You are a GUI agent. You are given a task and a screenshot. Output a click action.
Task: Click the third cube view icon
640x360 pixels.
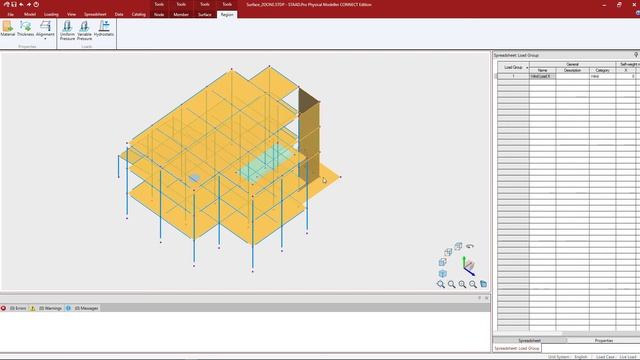tap(442, 262)
